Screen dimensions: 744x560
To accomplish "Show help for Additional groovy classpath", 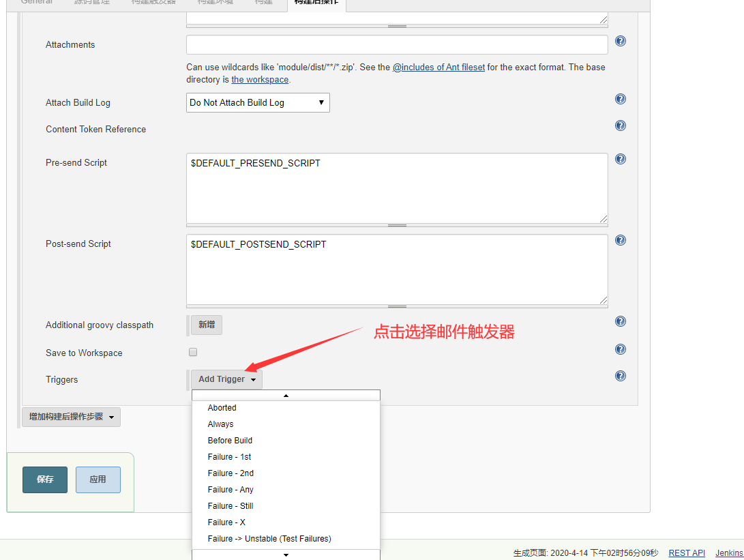I will click(x=621, y=321).
